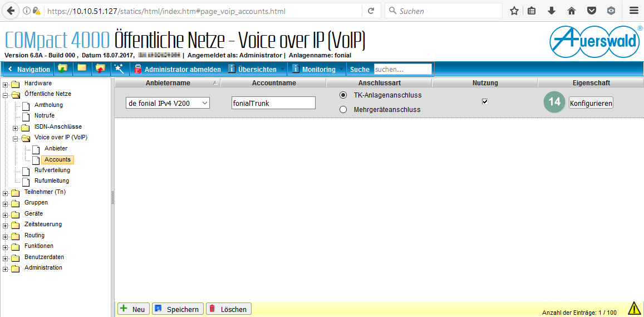Expand the Routing tree node
644x317 pixels.
click(6, 237)
